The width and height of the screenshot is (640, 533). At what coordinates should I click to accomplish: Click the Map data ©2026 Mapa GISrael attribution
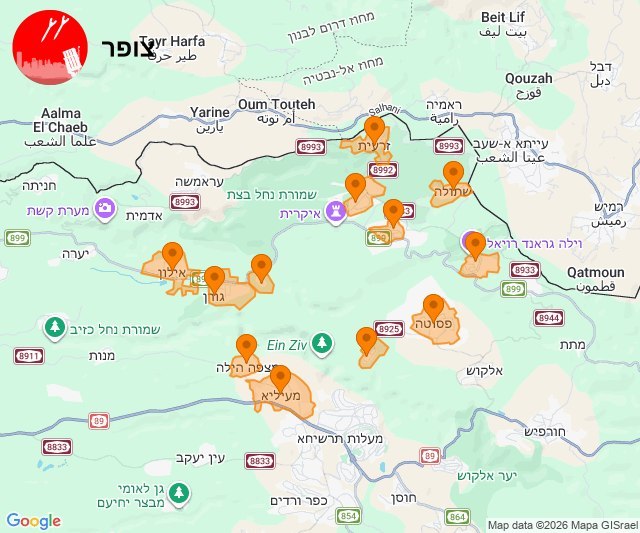tap(563, 526)
